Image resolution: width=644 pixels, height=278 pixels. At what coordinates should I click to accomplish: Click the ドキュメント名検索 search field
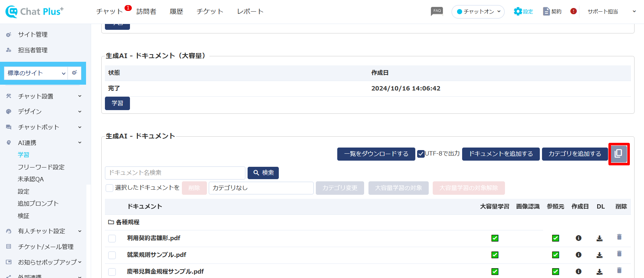click(175, 173)
